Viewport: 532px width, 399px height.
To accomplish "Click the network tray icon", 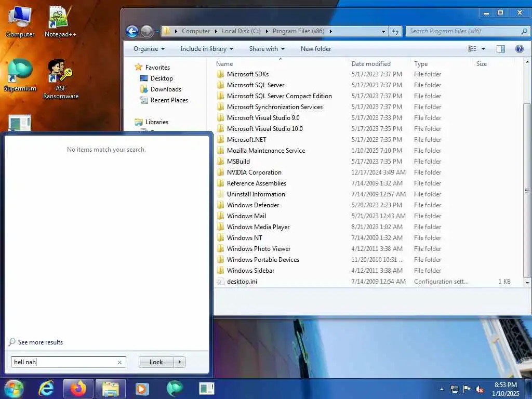I will click(454, 389).
